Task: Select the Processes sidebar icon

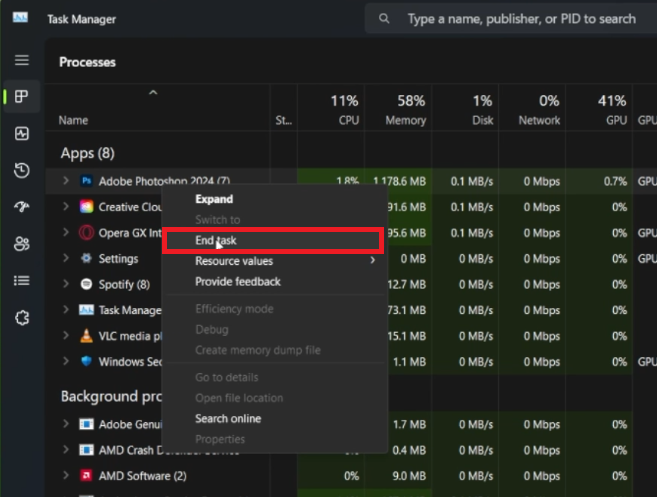Action: point(22,97)
